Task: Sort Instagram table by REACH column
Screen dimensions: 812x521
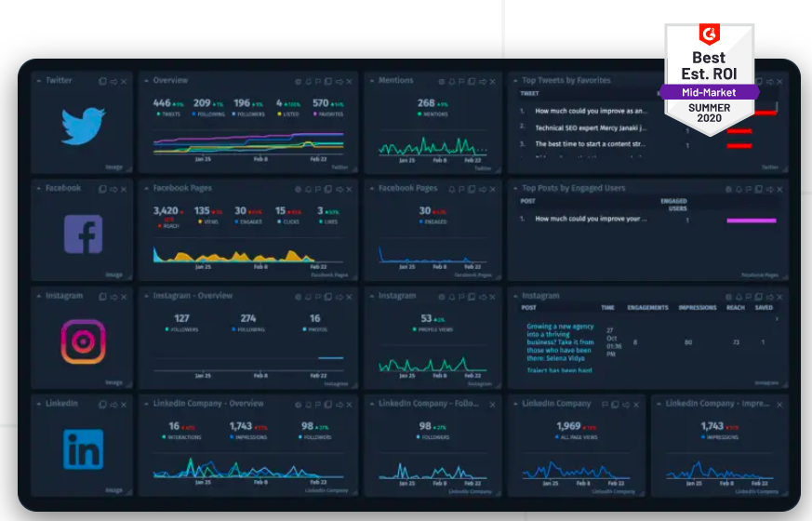Action: tap(736, 308)
